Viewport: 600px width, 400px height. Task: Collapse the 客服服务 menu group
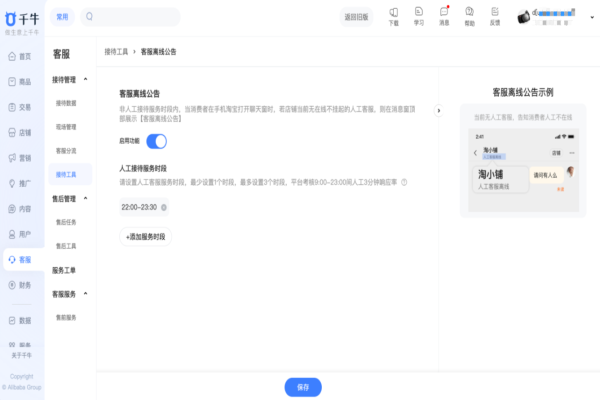(85, 294)
